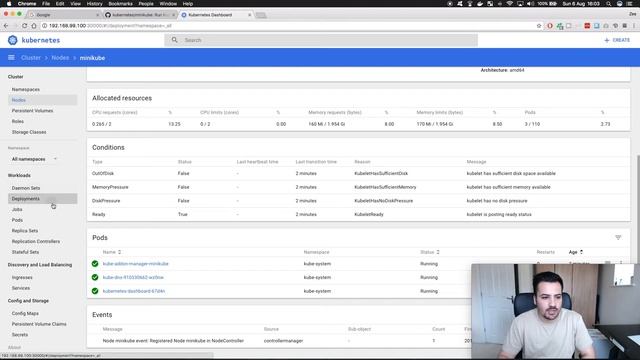Screen dimensions: 640x360
Task: Click the controllermanager event source
Action: tap(283, 341)
